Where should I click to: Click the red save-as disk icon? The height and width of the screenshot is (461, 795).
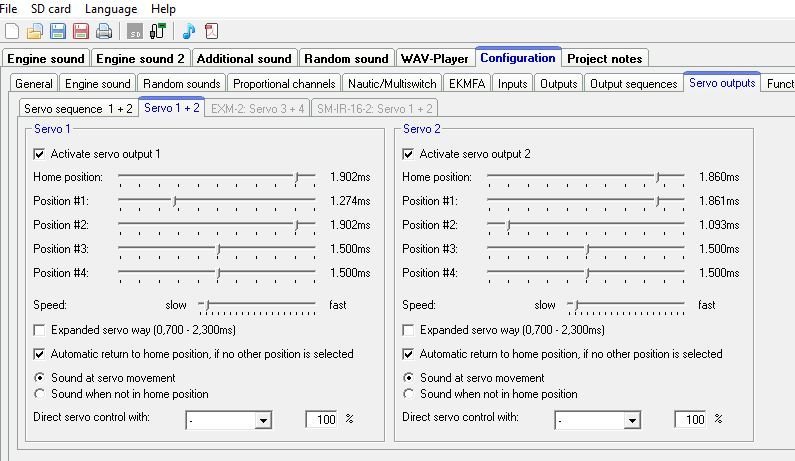click(81, 32)
